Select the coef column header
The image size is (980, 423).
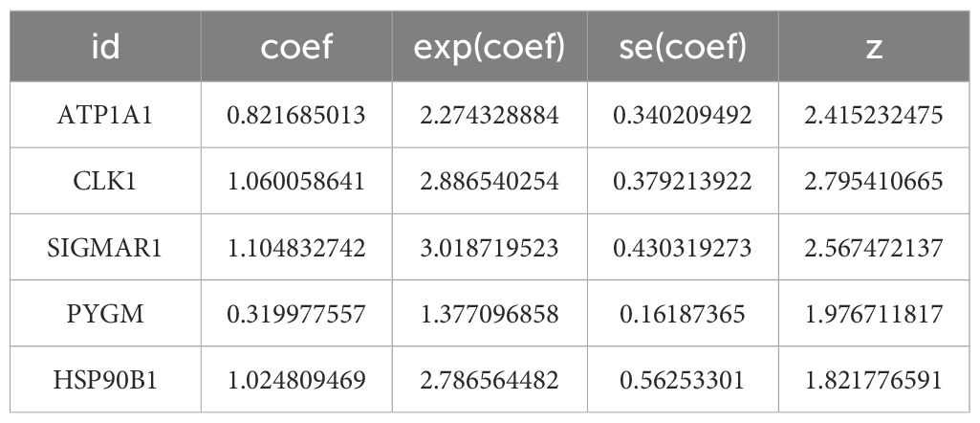(295, 47)
